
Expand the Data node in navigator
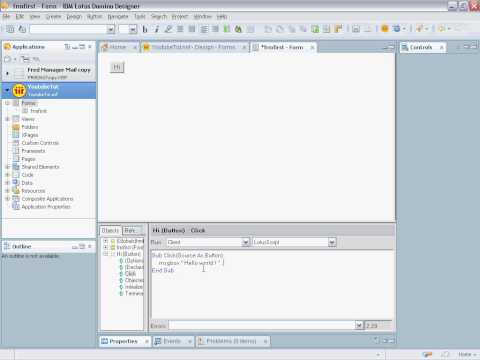(x=7, y=183)
